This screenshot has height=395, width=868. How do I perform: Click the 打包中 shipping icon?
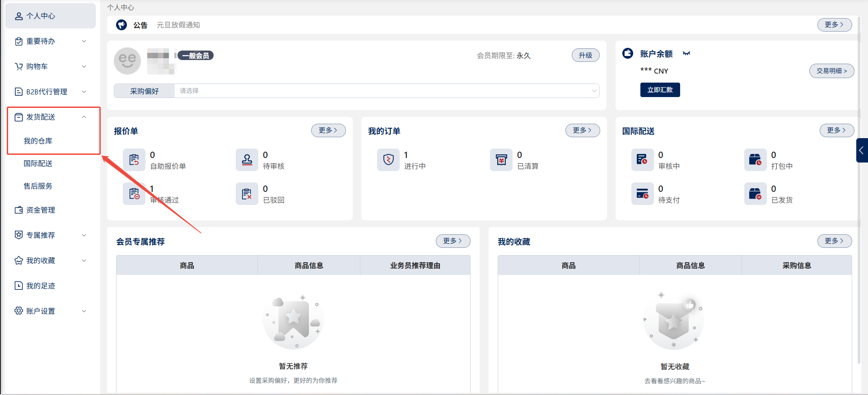click(756, 160)
